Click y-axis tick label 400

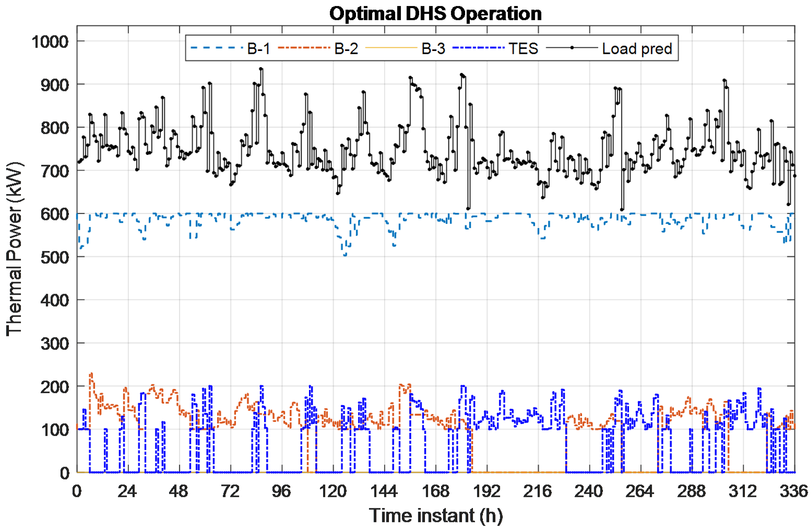(55, 300)
